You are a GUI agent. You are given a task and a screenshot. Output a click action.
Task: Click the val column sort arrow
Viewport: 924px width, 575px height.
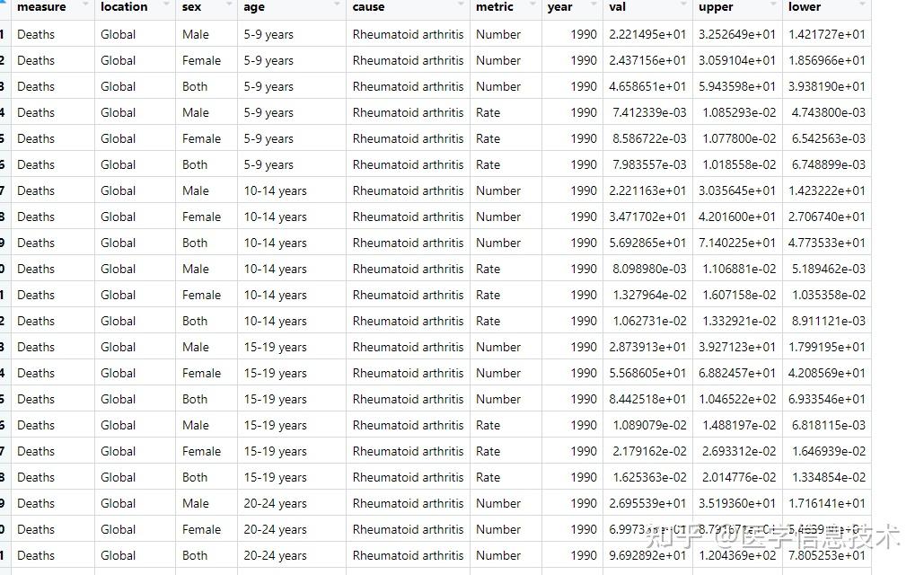click(683, 6)
